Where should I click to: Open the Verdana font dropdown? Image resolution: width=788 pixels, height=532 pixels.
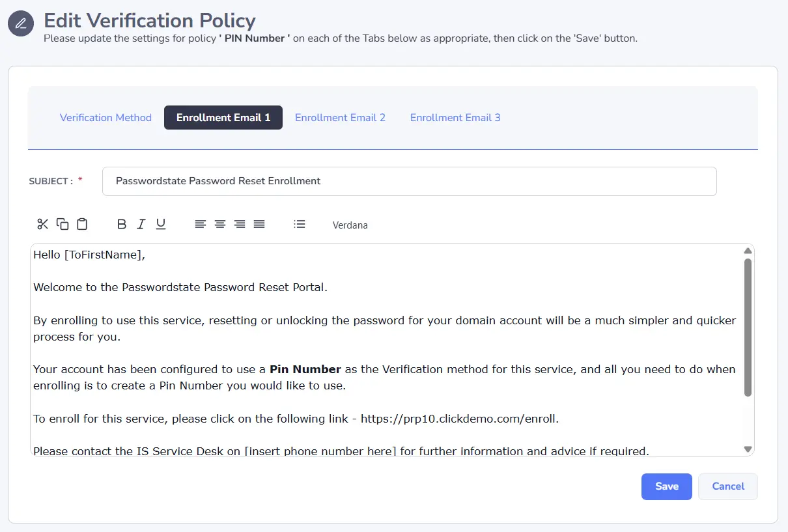pyautogui.click(x=350, y=225)
